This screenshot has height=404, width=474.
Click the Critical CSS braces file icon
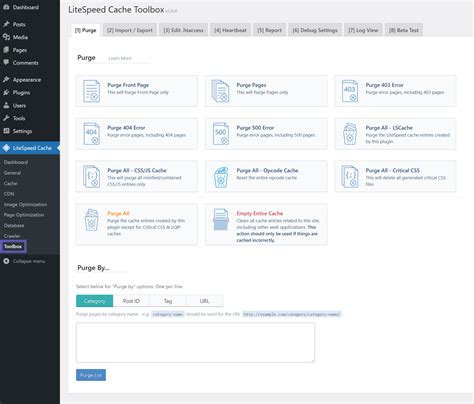350,176
